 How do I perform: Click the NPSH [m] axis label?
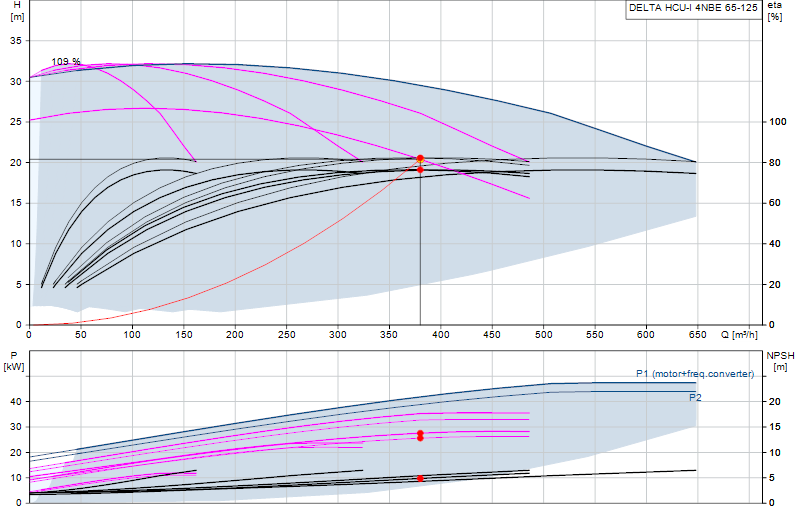[x=780, y=361]
